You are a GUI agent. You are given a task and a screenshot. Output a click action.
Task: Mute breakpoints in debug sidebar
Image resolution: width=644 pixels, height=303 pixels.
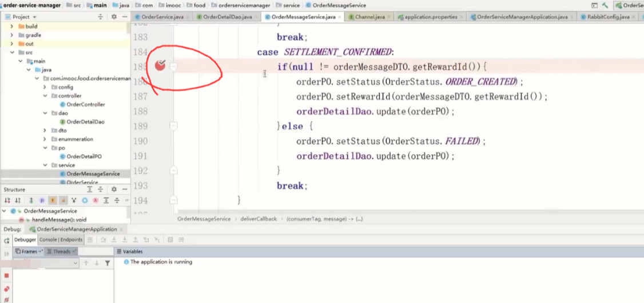pyautogui.click(x=6, y=300)
